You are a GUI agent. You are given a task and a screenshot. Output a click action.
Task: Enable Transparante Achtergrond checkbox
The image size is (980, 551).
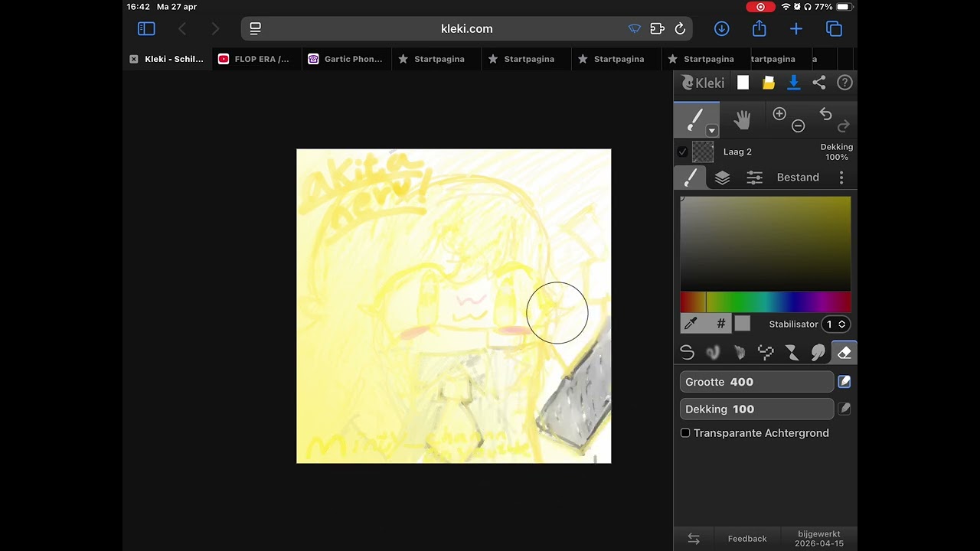coord(685,433)
